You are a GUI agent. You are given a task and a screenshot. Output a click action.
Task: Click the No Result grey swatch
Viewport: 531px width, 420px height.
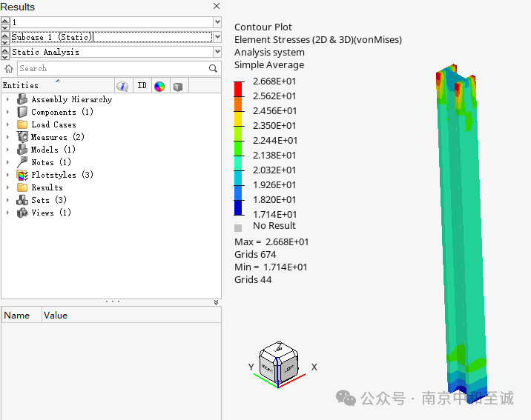pyautogui.click(x=238, y=228)
